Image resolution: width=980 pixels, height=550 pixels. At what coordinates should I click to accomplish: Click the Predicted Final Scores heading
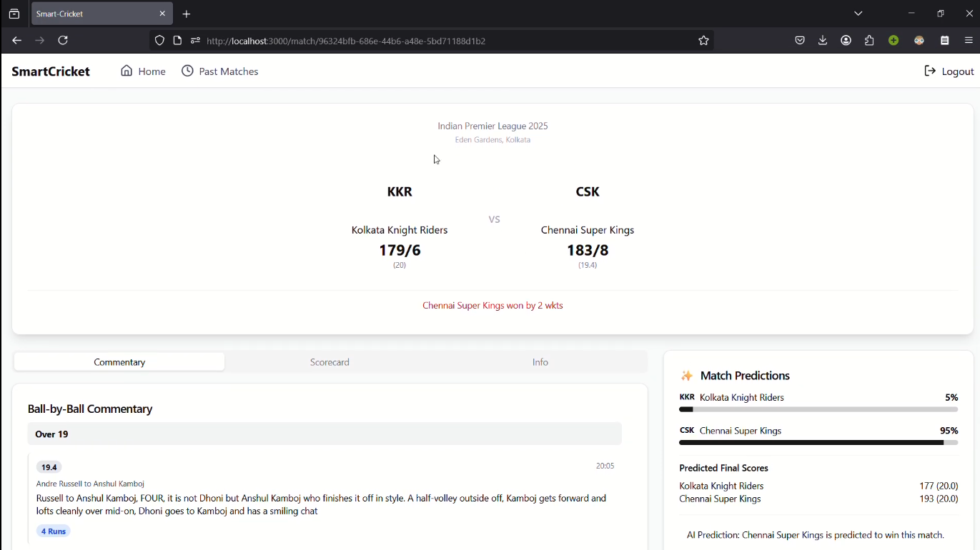pyautogui.click(x=723, y=468)
